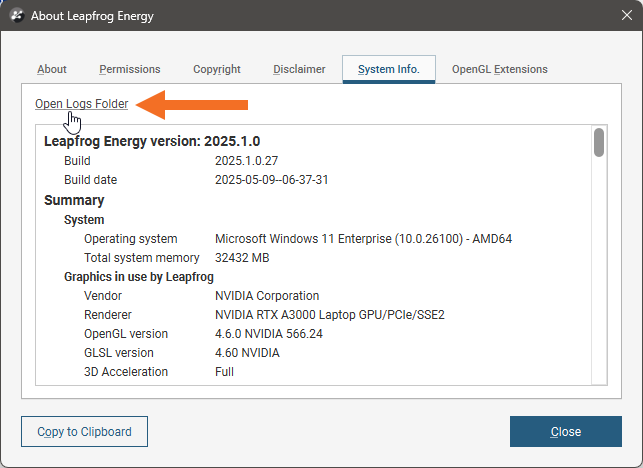Screen dimensions: 643x468
Task: Open the logs folder link
Action: coord(82,104)
